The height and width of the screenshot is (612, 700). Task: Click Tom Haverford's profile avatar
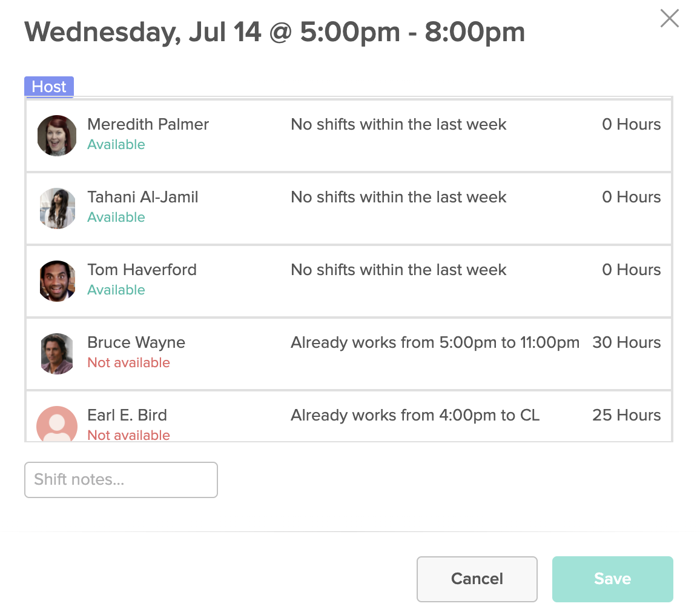tap(56, 281)
